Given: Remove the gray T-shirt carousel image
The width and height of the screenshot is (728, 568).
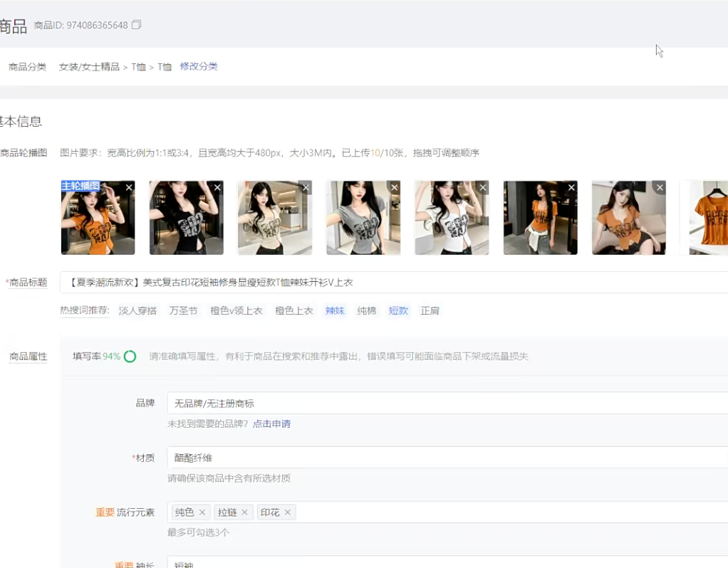Looking at the screenshot, I should point(394,187).
